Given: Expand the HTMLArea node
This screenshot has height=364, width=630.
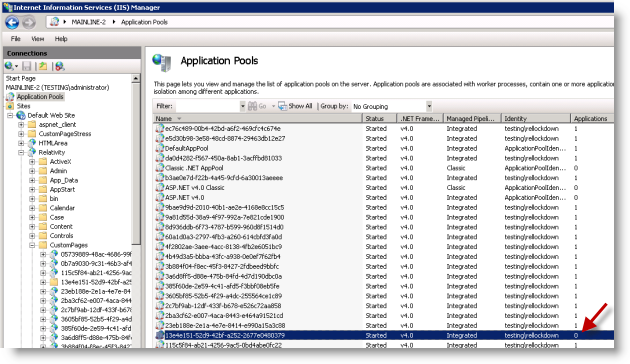Looking at the screenshot, I should (21, 143).
